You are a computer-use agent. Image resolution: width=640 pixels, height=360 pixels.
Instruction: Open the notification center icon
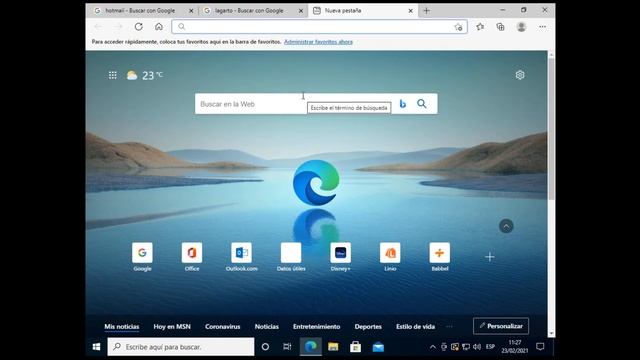tap(540, 347)
